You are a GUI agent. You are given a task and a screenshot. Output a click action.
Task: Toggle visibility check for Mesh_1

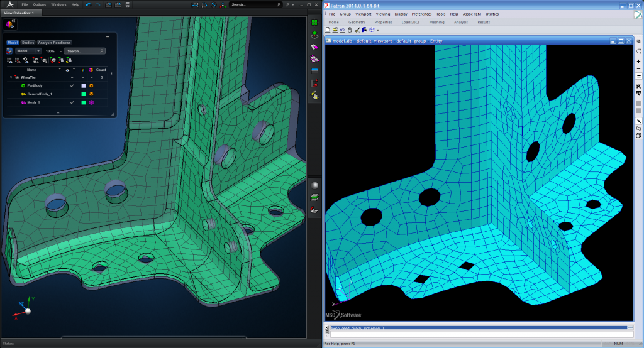click(72, 102)
